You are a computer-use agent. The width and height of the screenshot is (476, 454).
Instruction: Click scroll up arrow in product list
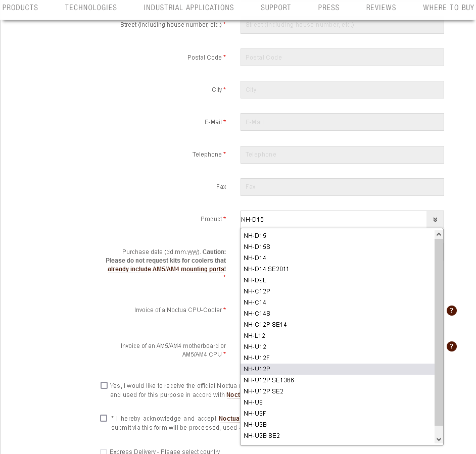tap(439, 234)
